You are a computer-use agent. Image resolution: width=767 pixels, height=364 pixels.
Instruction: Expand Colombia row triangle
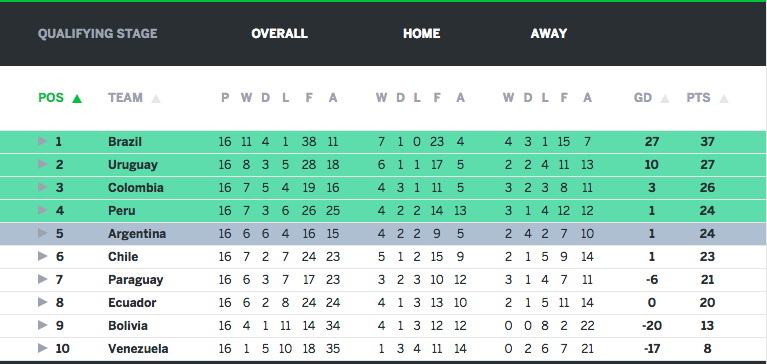click(x=43, y=187)
